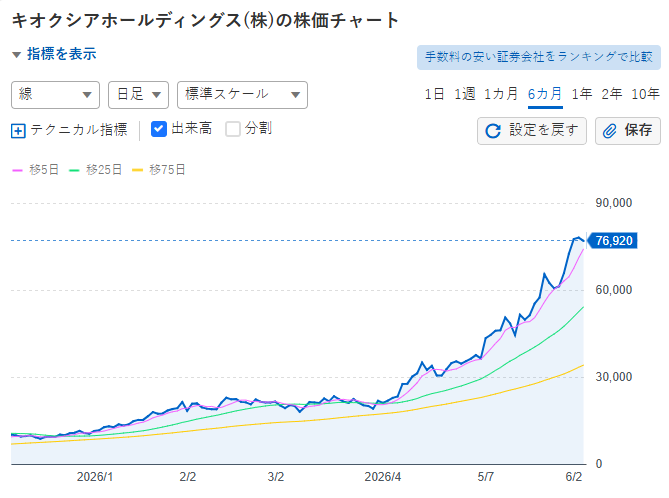Click the 3/2 date label
This screenshot has height=498, width=669.
[x=276, y=477]
